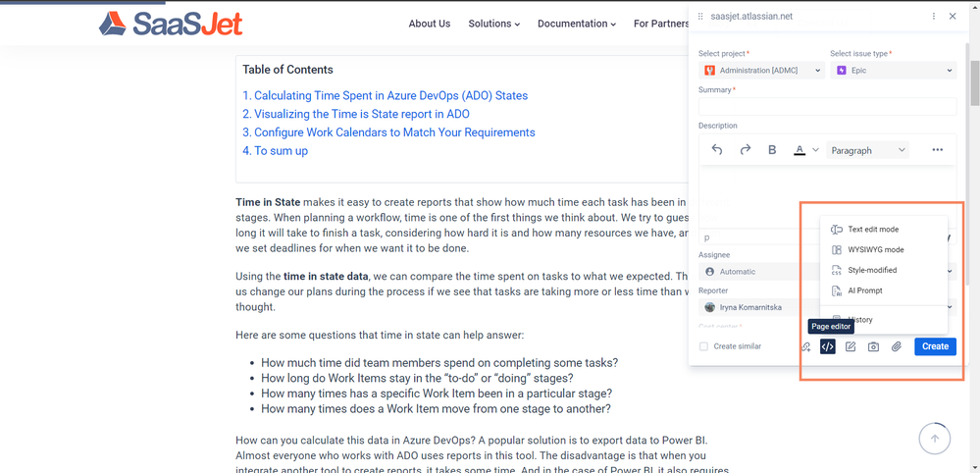Click inside the Description text area
Viewport: 980px width, 473px height.
[x=828, y=197]
